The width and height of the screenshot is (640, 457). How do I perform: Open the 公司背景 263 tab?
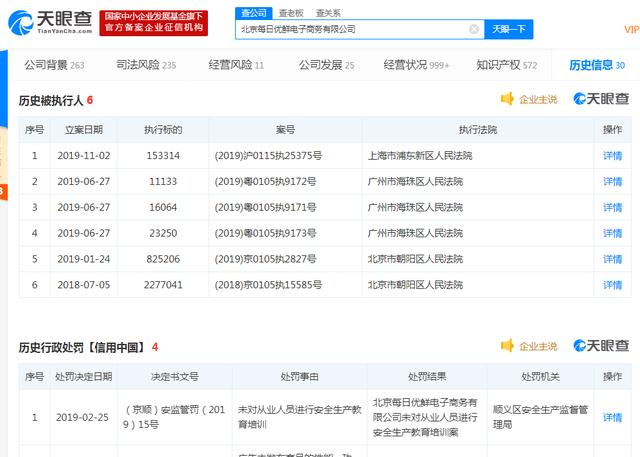pos(54,65)
